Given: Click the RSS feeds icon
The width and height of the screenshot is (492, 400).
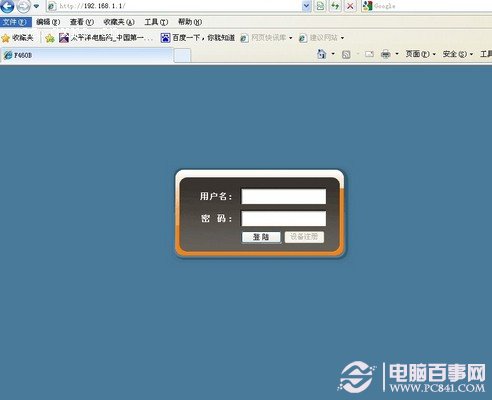Looking at the screenshot, I should (346, 54).
